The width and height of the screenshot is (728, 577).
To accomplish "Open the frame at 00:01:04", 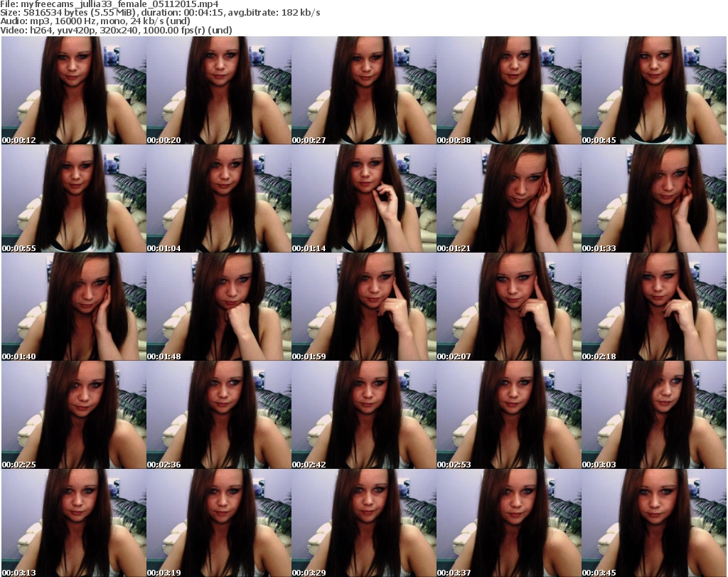I will (219, 198).
